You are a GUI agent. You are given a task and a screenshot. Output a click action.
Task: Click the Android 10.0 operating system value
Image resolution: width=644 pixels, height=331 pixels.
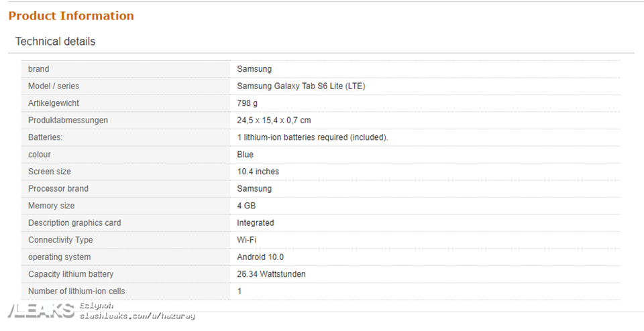260,257
